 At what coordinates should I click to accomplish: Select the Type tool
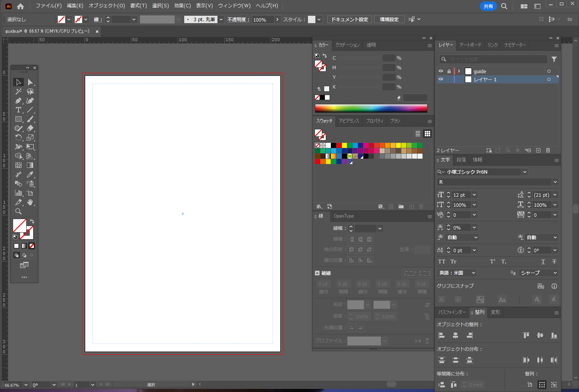point(18,110)
